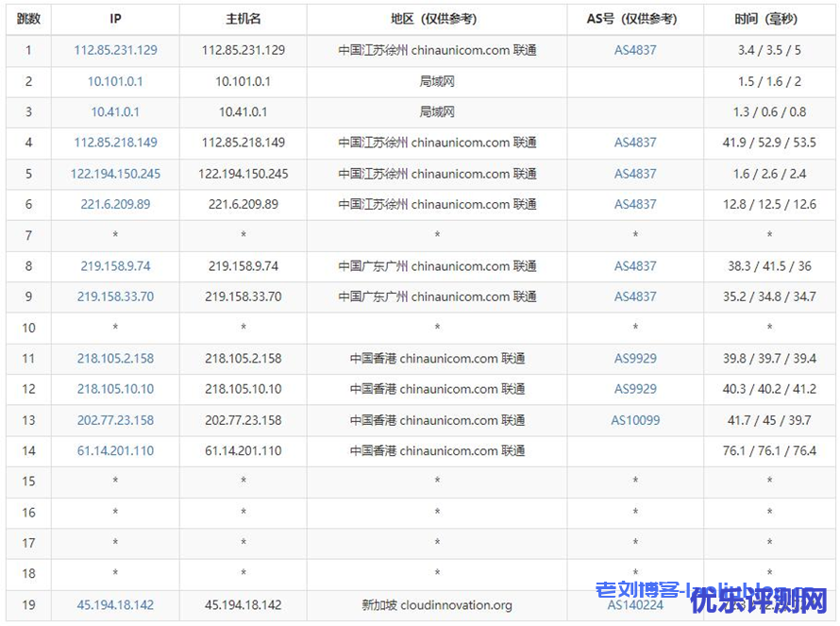Click the 时间 (毫秒) column header
Viewport: 840px width, 626px height.
pos(769,19)
